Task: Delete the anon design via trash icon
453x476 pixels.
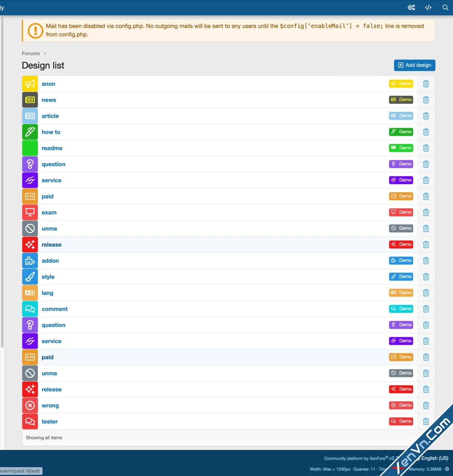Action: tap(426, 84)
